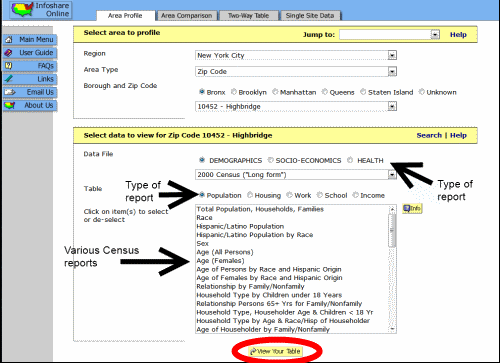This screenshot has height=363, width=500.
Task: Select the Brooklyn borough radio button
Action: 234,92
